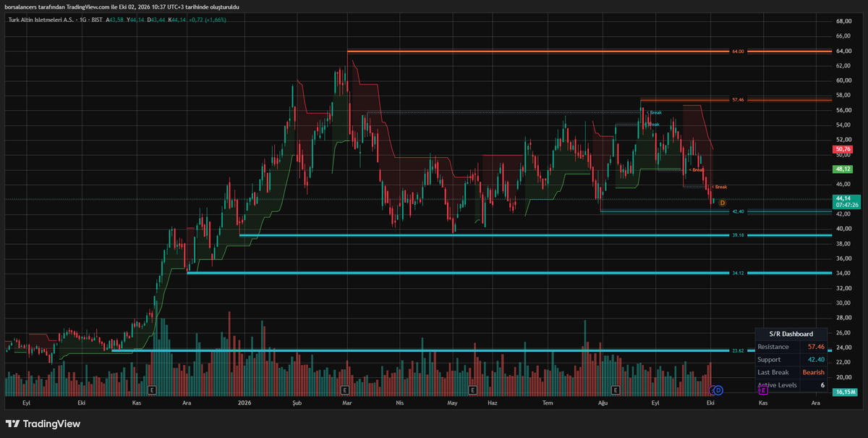Click the 30,00 price axis label

(x=843, y=303)
